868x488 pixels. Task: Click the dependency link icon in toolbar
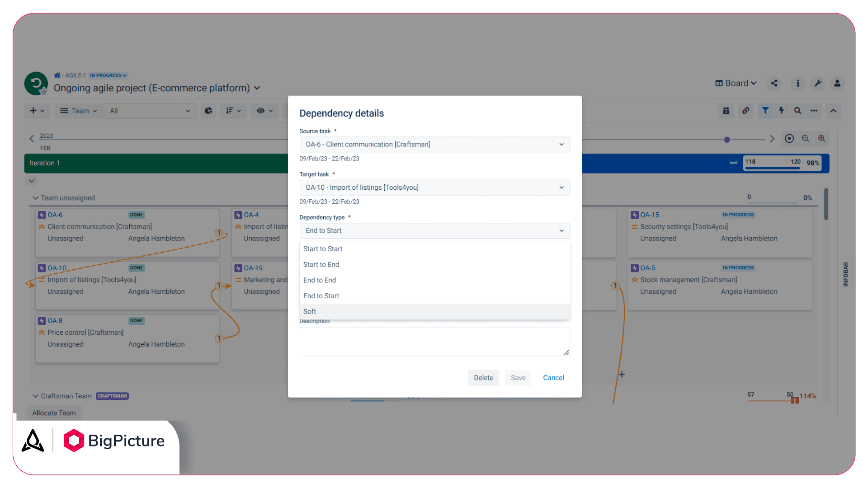[x=745, y=111]
